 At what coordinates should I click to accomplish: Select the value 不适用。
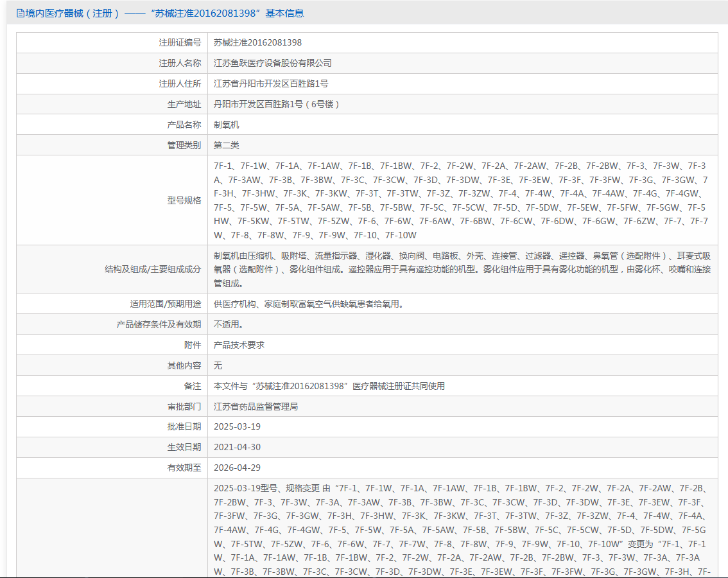[x=229, y=324]
